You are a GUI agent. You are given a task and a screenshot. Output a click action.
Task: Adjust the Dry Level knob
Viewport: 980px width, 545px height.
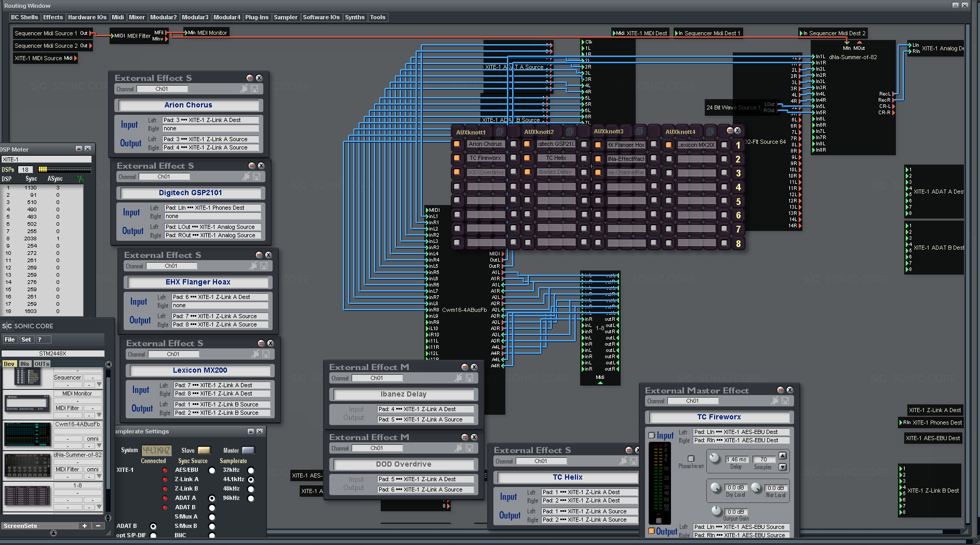715,487
